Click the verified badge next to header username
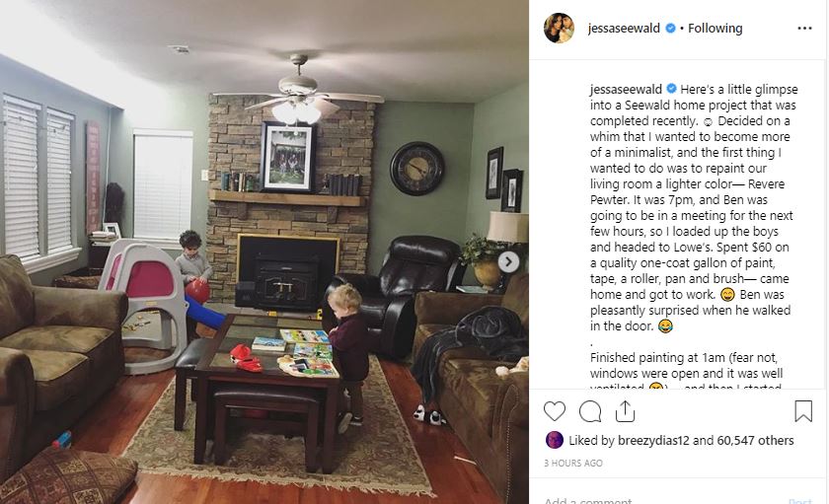829x504 pixels. [670, 28]
